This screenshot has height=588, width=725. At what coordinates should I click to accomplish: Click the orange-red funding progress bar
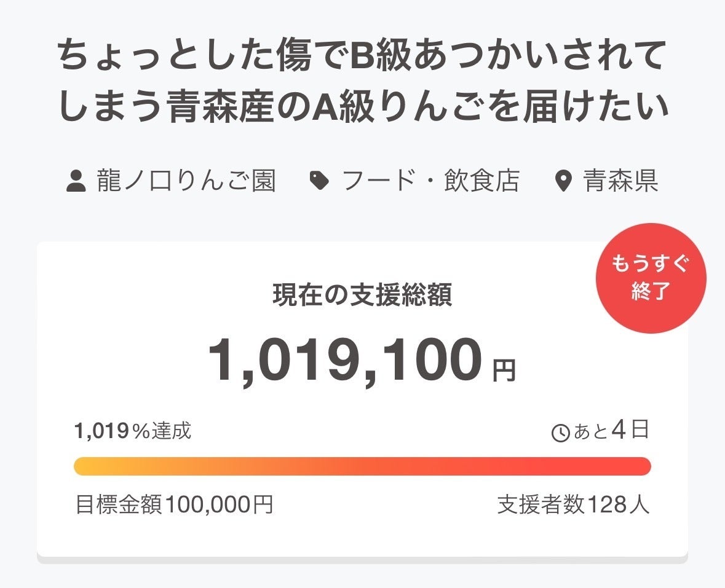pos(362,466)
